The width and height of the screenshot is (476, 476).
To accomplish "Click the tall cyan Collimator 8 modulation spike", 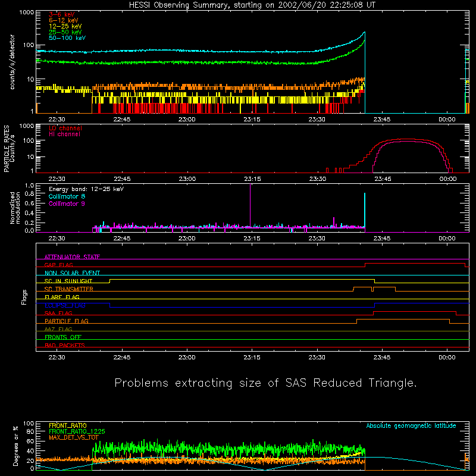I will pyautogui.click(x=365, y=210).
